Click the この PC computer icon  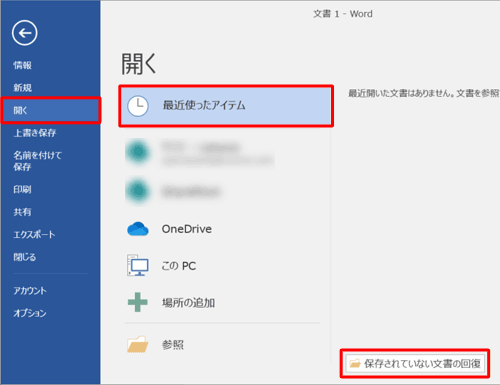tap(138, 265)
